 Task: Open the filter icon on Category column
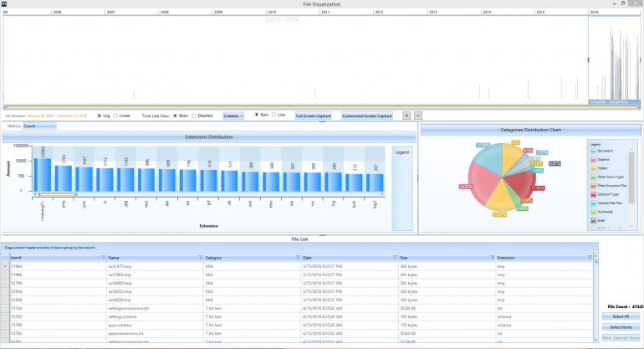pos(298,257)
